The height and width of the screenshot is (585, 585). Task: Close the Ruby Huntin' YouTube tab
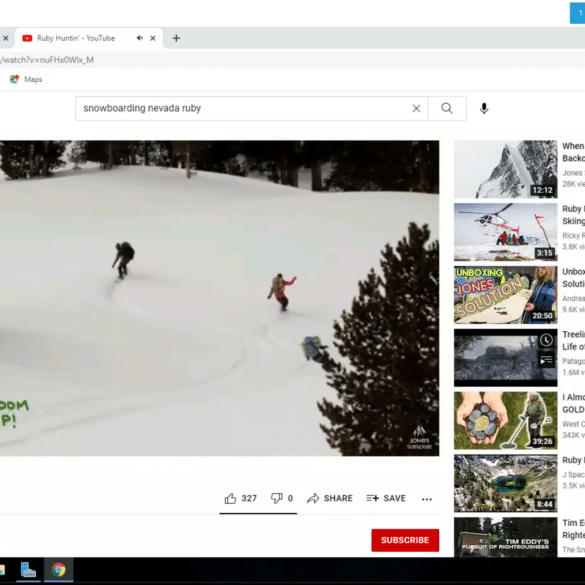pyautogui.click(x=153, y=38)
